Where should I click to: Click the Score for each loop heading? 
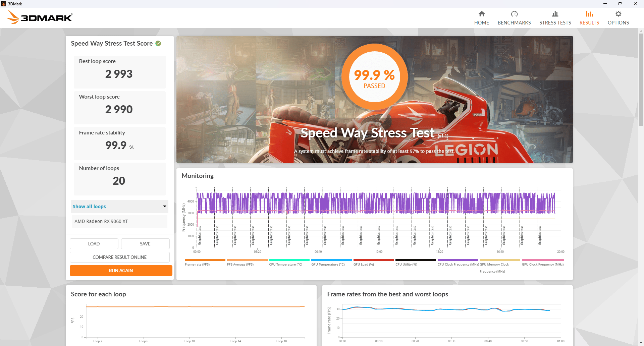[x=98, y=294]
